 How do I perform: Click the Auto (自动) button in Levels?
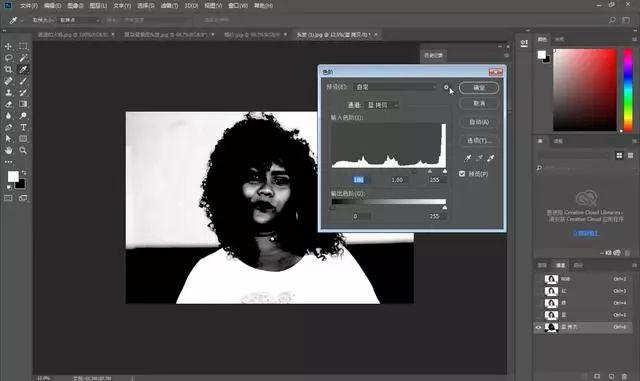(479, 122)
